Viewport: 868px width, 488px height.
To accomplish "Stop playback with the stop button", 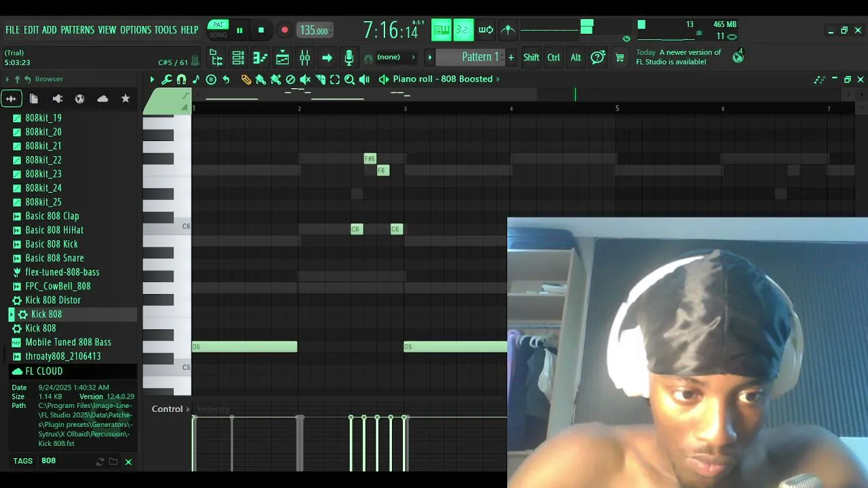I will coord(261,30).
